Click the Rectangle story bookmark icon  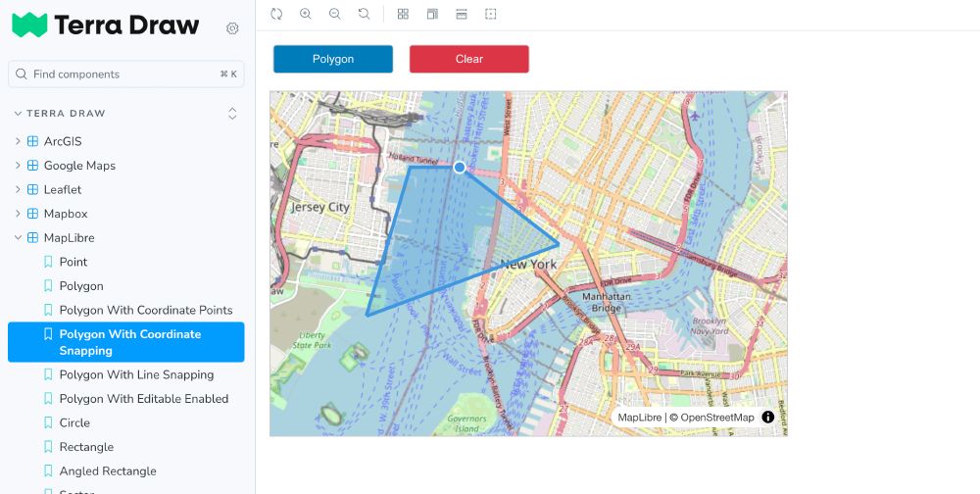(48, 447)
